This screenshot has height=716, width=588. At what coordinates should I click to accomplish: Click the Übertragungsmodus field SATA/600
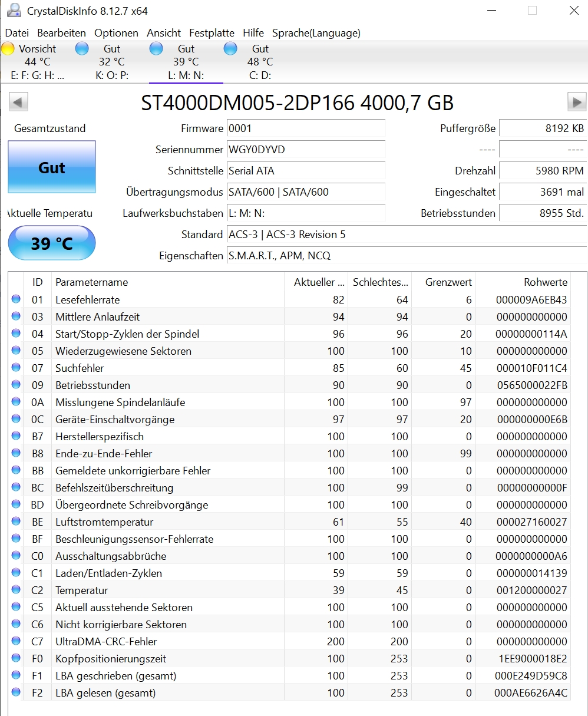click(306, 192)
